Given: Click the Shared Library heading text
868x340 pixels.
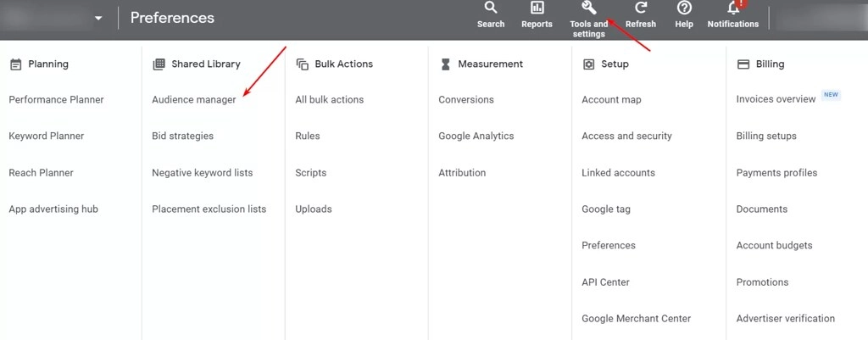Looking at the screenshot, I should click(x=206, y=64).
